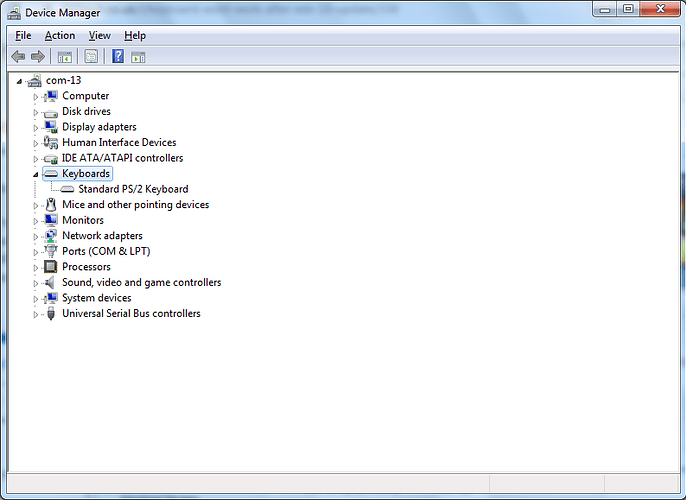Viewport: 686px width, 500px height.
Task: Click the Processors chip icon
Action: 51,267
